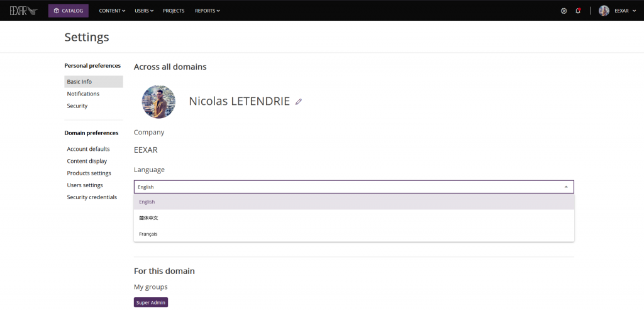Open the Catalog button

pos(68,11)
